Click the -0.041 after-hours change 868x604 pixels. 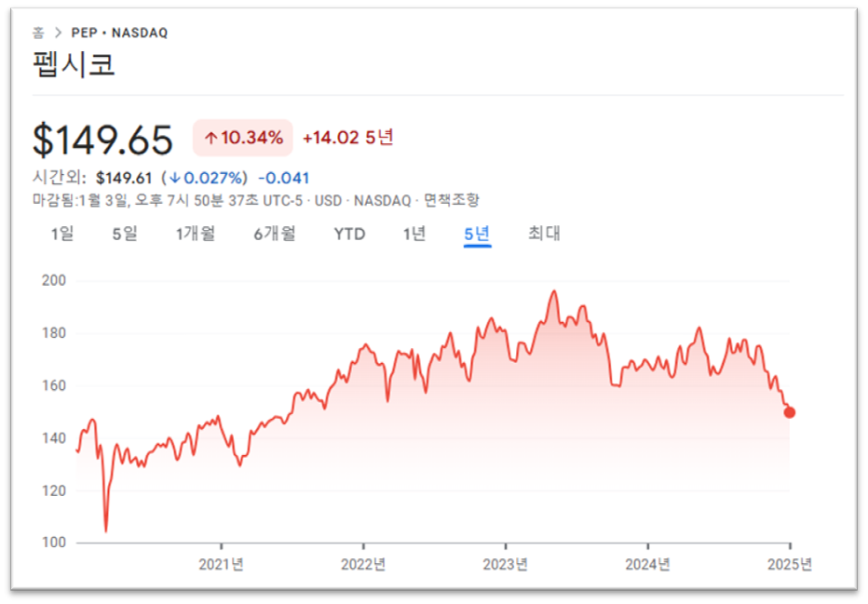click(283, 178)
